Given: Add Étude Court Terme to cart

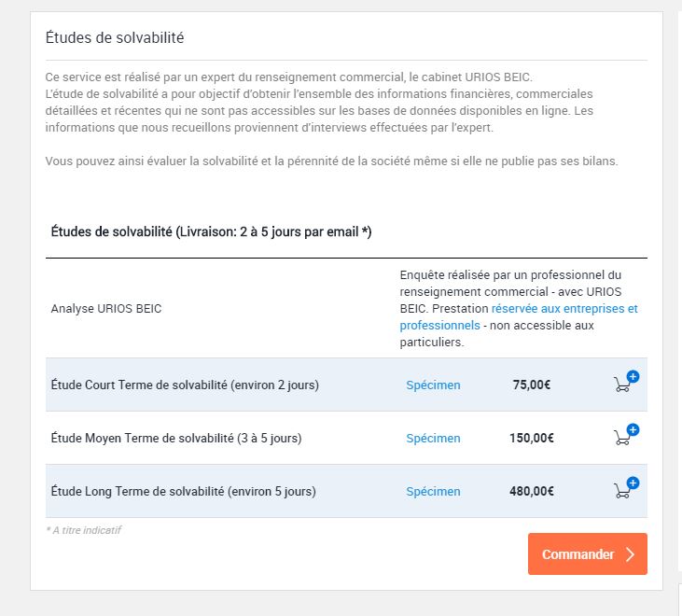Looking at the screenshot, I should coord(624,384).
